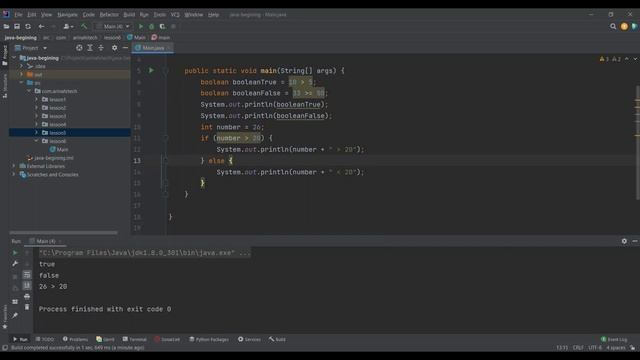Viewport: 640px width, 360px height.
Task: Open the VCS menu
Action: 175,15
